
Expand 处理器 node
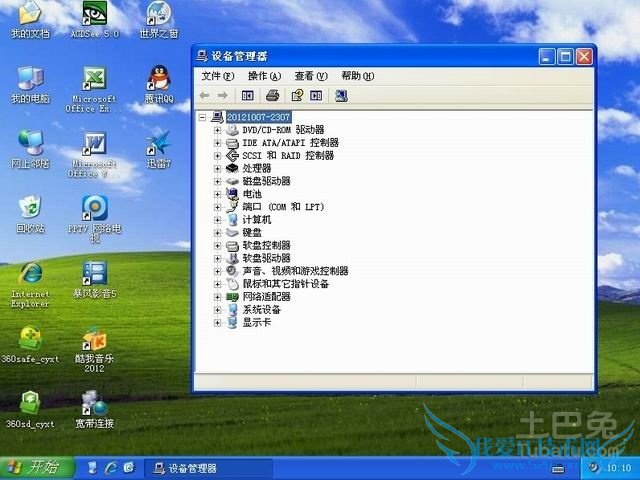click(x=217, y=169)
